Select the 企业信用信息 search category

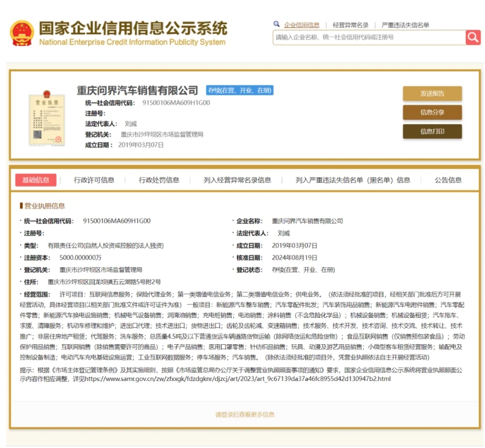(302, 25)
